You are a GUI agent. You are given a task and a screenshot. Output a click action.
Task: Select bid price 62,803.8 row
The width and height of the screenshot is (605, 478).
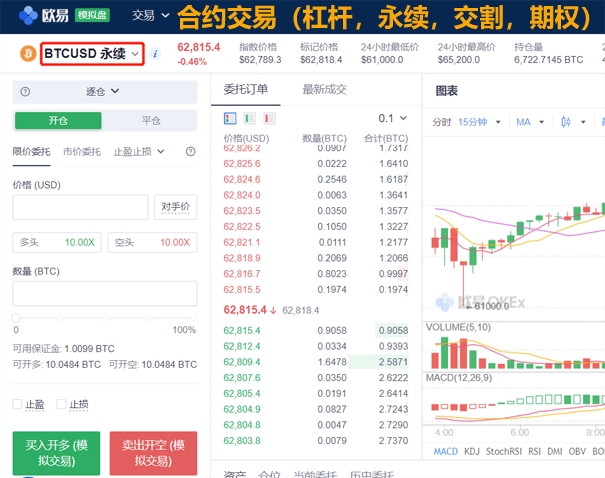point(316,441)
